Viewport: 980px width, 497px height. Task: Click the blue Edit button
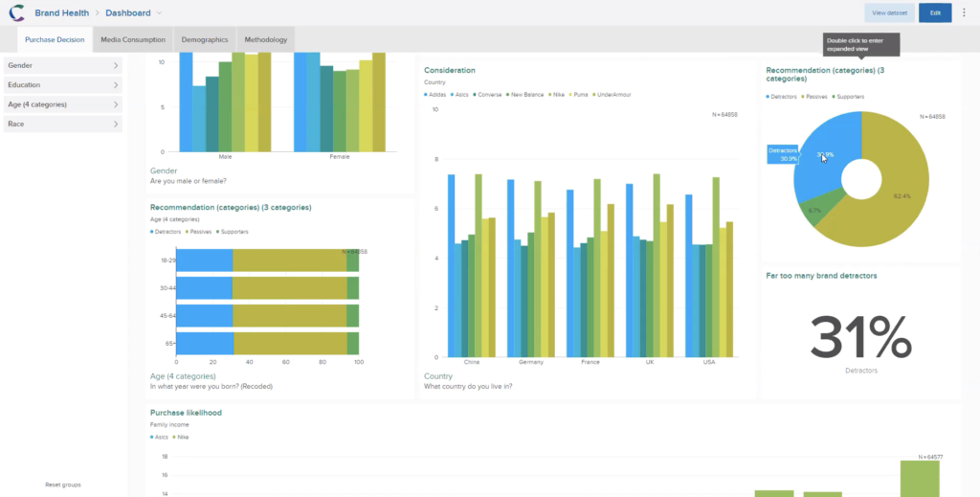pyautogui.click(x=935, y=12)
